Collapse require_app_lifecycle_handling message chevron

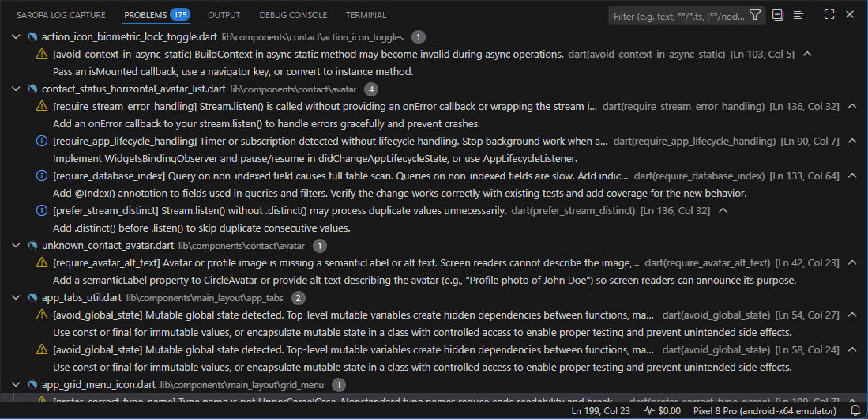[x=852, y=140]
